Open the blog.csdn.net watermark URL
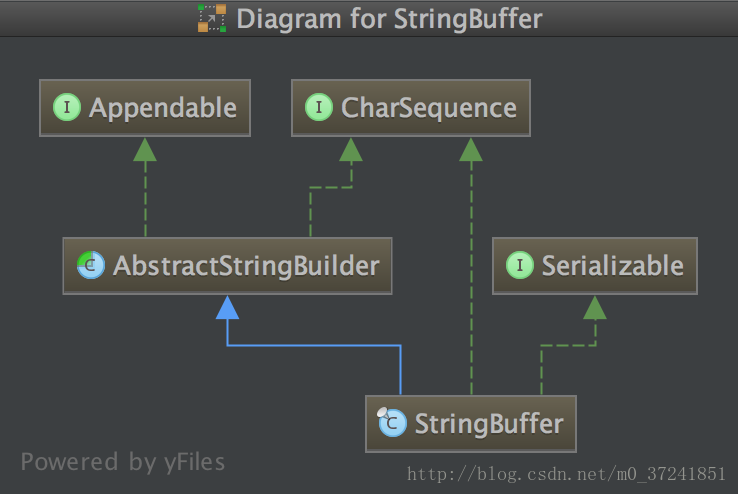 [566, 474]
